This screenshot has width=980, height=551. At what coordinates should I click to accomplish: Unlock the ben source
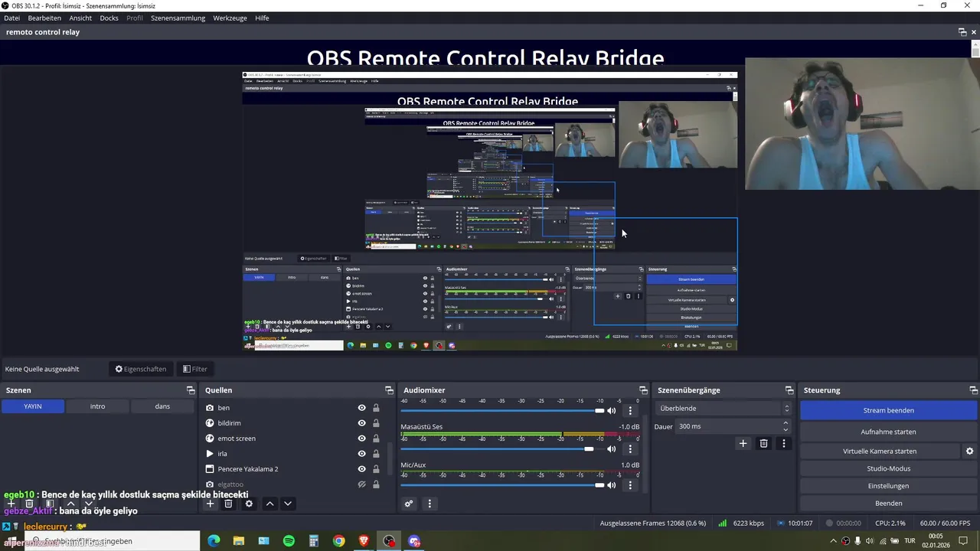pyautogui.click(x=376, y=408)
